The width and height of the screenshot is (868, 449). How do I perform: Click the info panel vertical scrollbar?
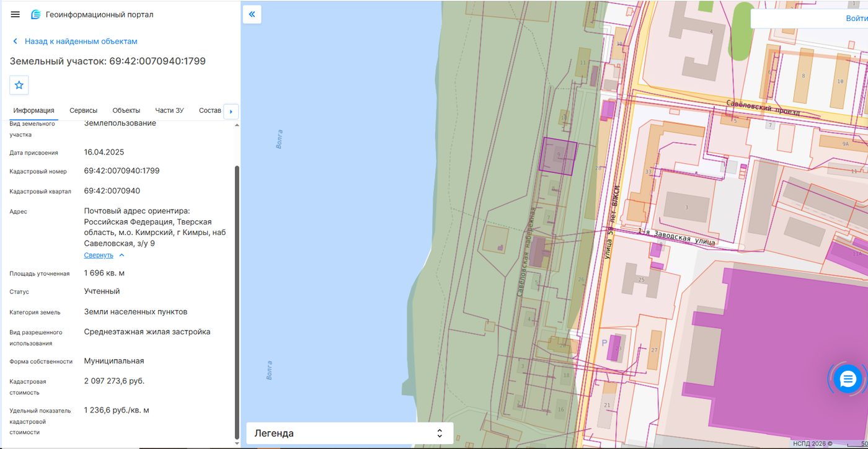(x=236, y=302)
